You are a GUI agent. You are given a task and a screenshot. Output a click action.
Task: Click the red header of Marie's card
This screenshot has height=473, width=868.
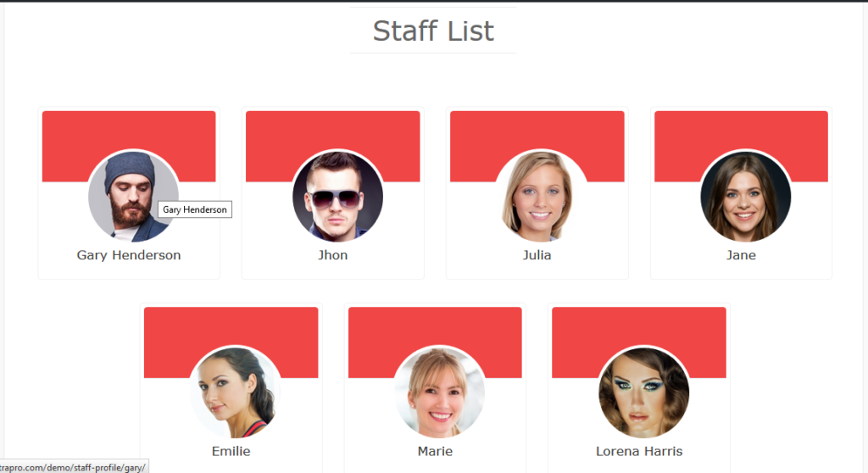pos(435,326)
